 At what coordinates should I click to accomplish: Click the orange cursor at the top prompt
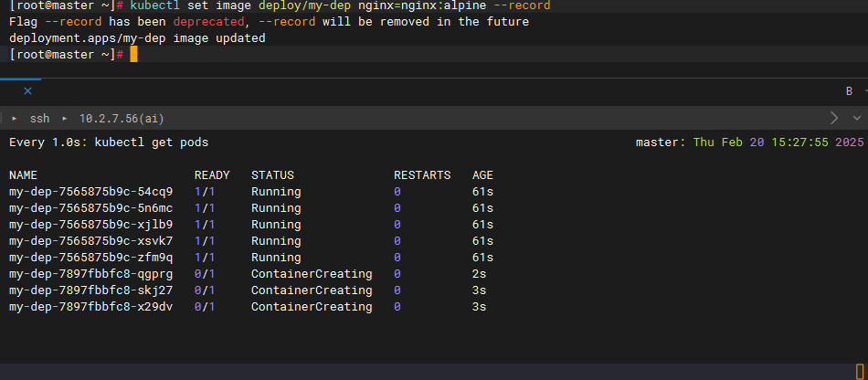coord(133,55)
